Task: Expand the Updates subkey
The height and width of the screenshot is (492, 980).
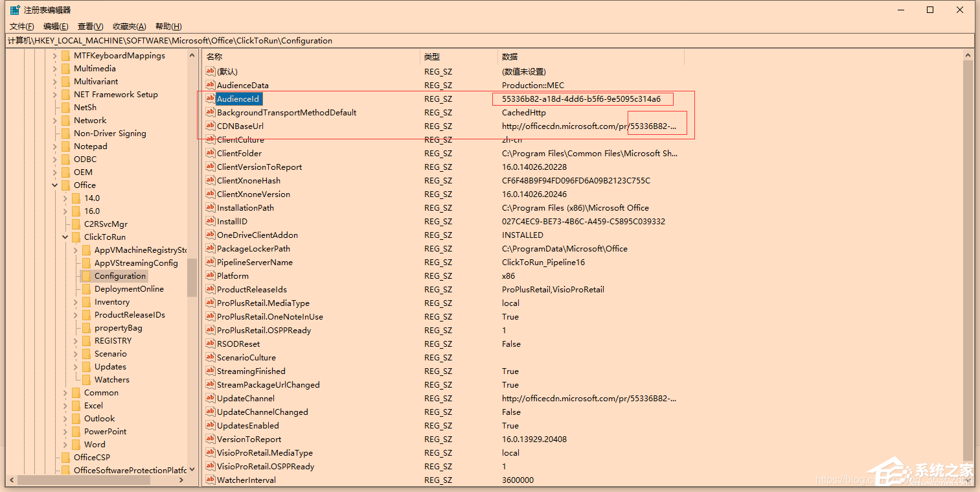Action: tap(76, 367)
